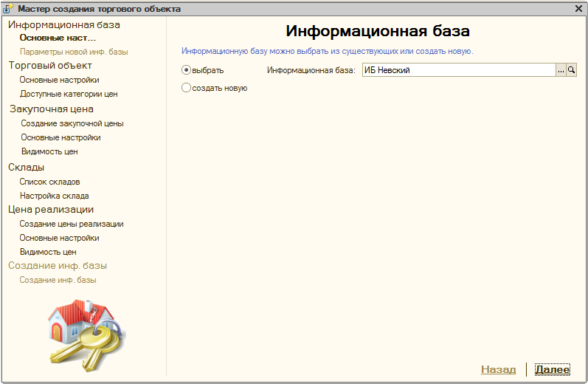Click into the ИБ Невский input field
The image size is (588, 384).
point(459,70)
